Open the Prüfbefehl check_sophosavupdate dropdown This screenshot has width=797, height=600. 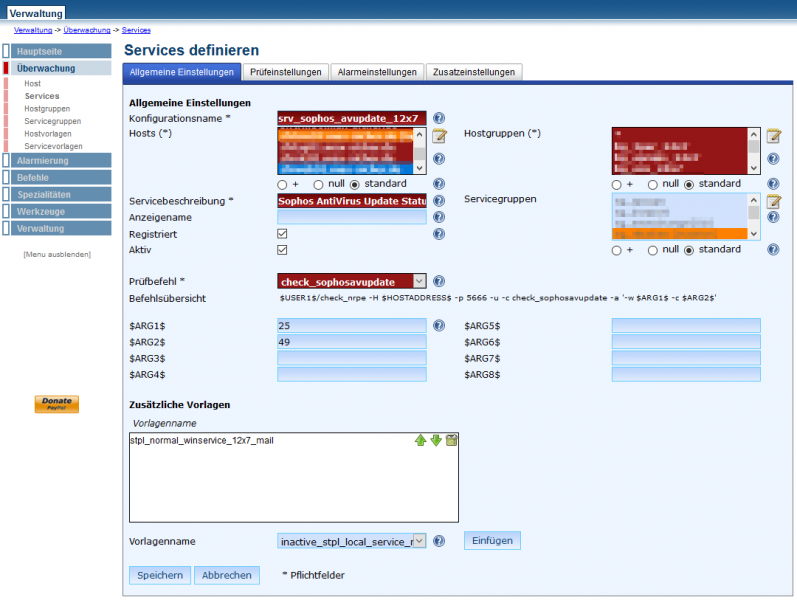pyautogui.click(x=352, y=281)
